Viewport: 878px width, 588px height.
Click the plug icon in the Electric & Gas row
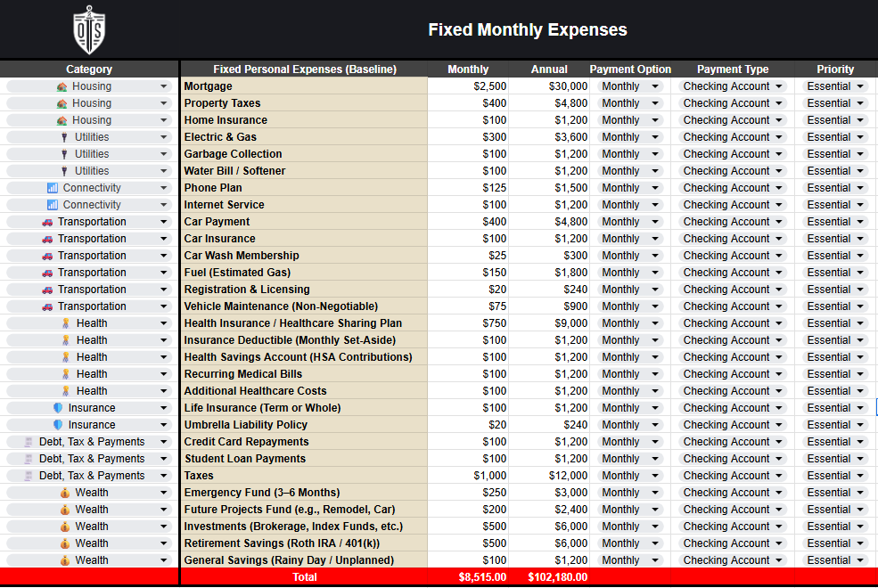coord(64,137)
